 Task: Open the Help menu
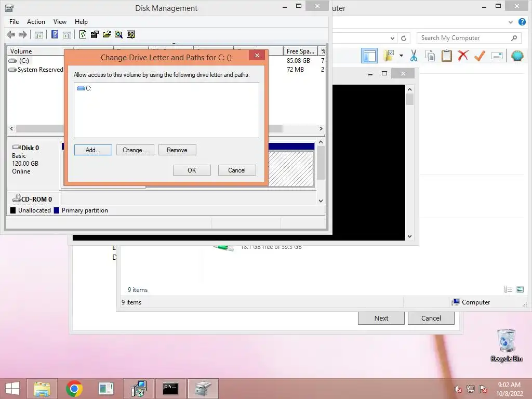[81, 22]
